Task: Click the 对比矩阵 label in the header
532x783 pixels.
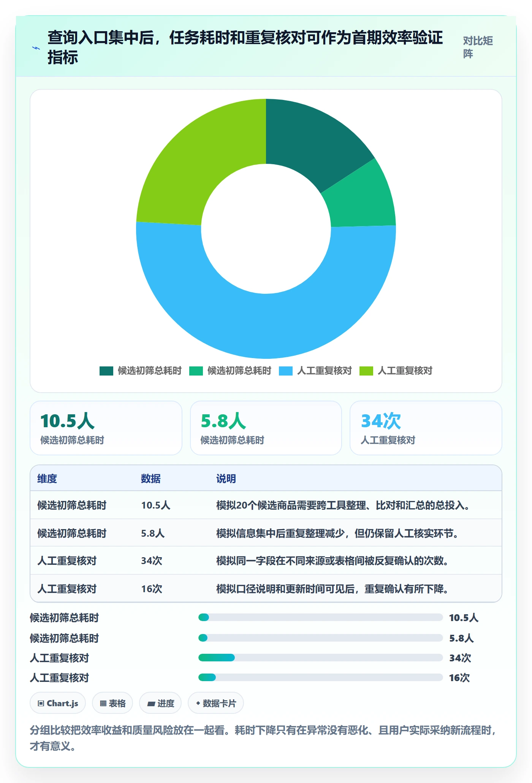Action: [x=478, y=47]
